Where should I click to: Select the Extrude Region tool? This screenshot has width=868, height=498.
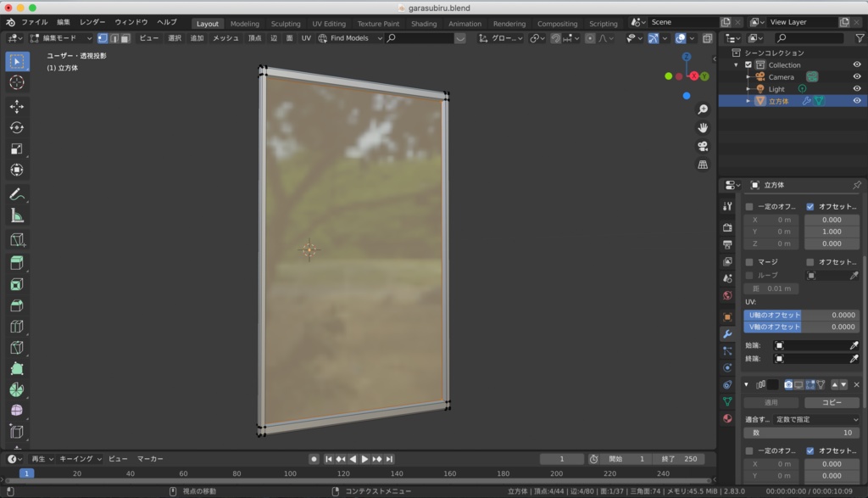point(17,262)
